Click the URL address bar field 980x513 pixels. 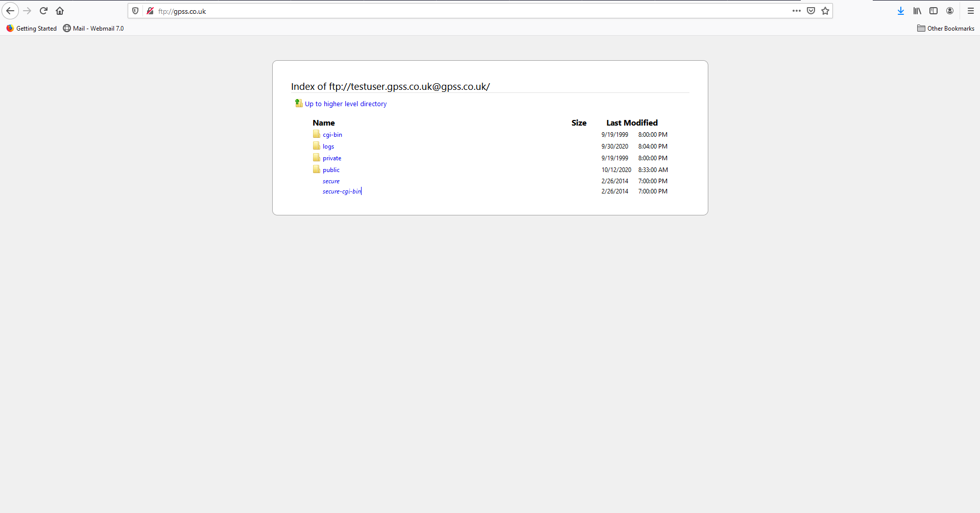point(460,11)
